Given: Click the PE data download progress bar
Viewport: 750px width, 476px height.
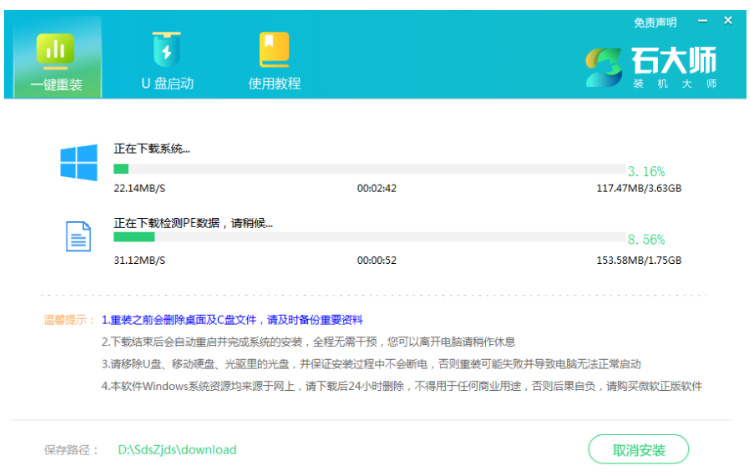Looking at the screenshot, I should 368,237.
